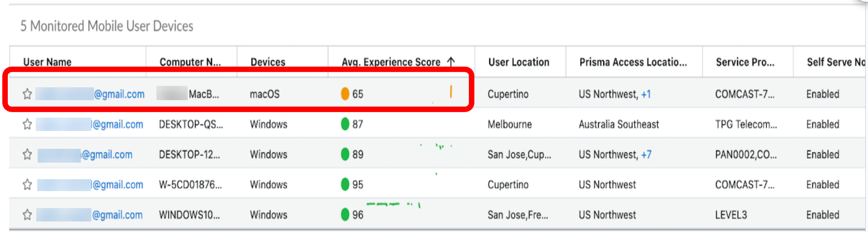
Task: Star the W-5CD01876 device row
Action: pyautogui.click(x=27, y=185)
